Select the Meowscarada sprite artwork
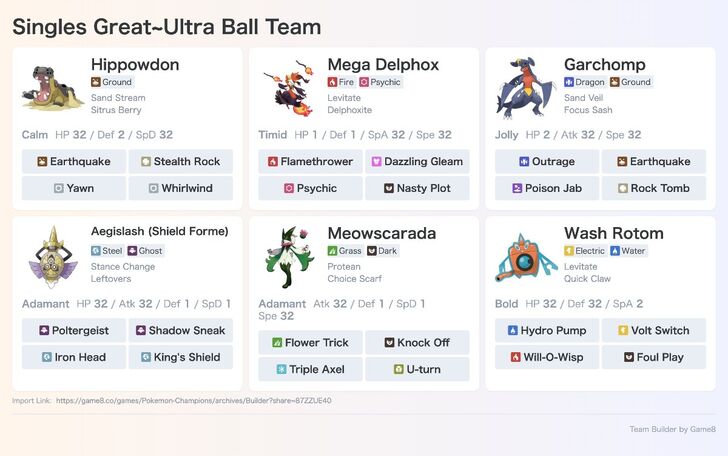 [x=288, y=257]
